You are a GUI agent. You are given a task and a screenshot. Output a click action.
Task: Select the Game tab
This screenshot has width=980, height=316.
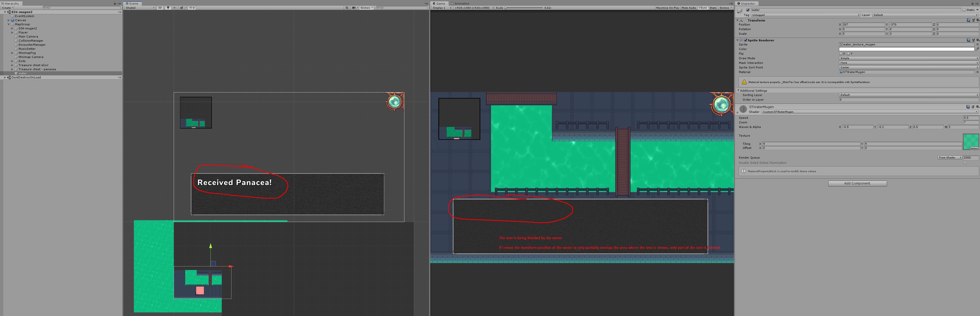(x=439, y=3)
